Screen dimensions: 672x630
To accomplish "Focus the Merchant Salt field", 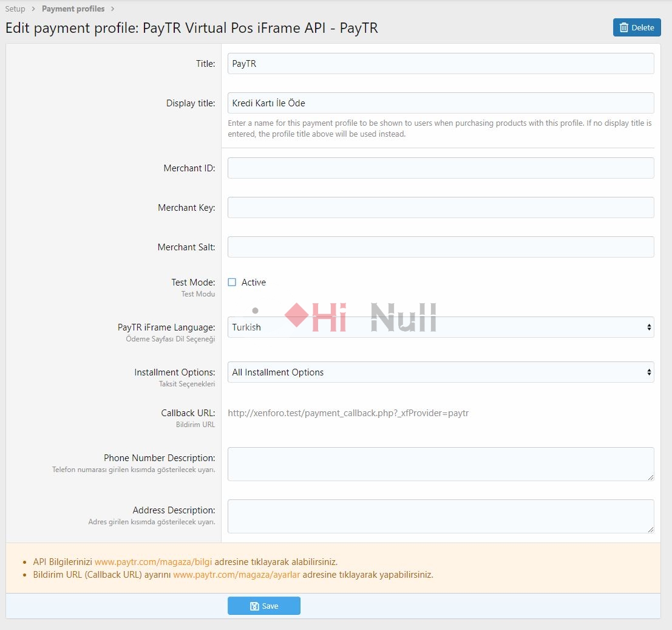I will pyautogui.click(x=441, y=247).
